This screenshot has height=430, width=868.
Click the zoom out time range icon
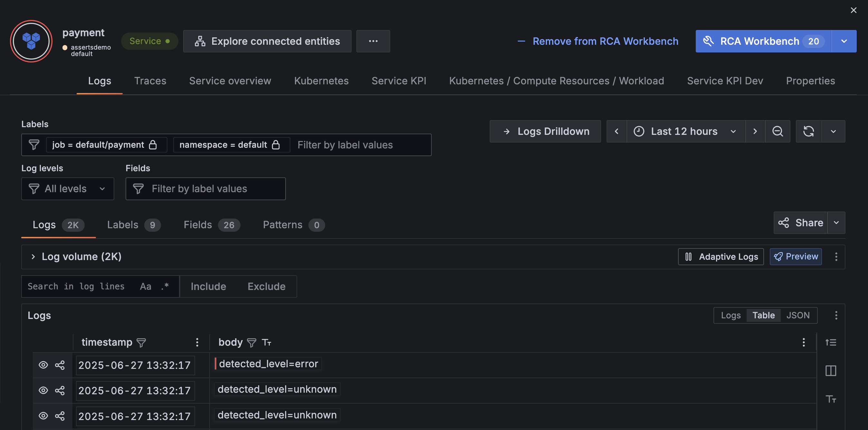[777, 131]
